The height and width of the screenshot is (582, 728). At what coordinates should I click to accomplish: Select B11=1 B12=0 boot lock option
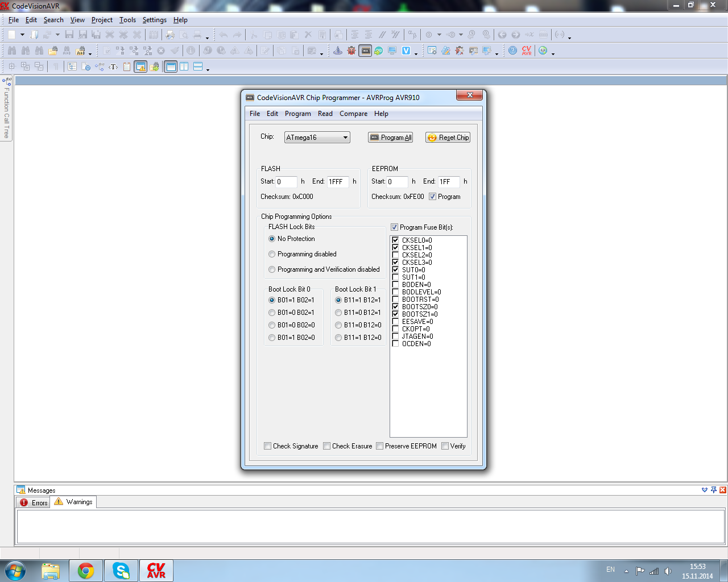[338, 338]
